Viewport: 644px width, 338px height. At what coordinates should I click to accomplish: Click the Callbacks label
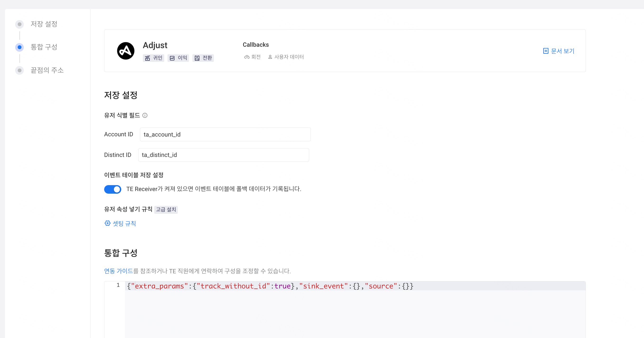click(256, 45)
